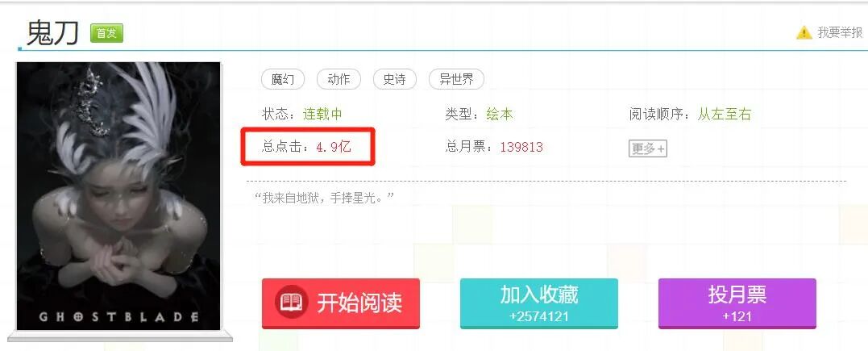Click the 鬼刀 comic title
The width and height of the screenshot is (868, 351).
52,33
